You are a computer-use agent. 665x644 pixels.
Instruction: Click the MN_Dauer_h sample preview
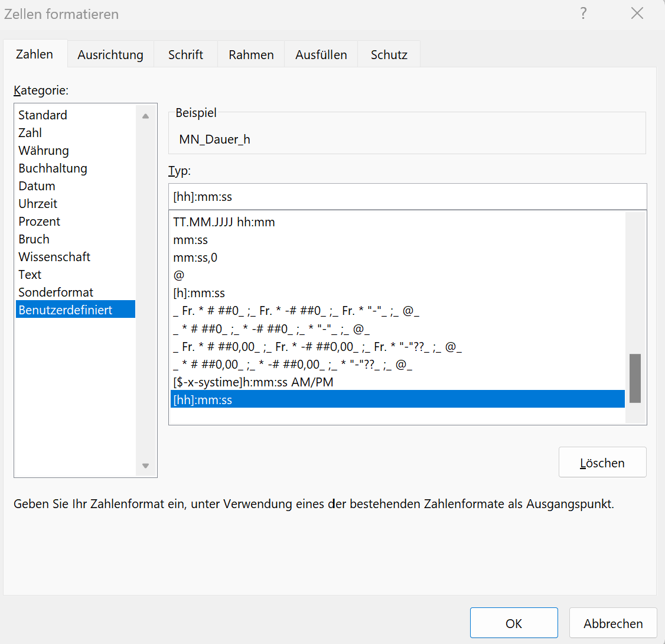[x=214, y=139]
